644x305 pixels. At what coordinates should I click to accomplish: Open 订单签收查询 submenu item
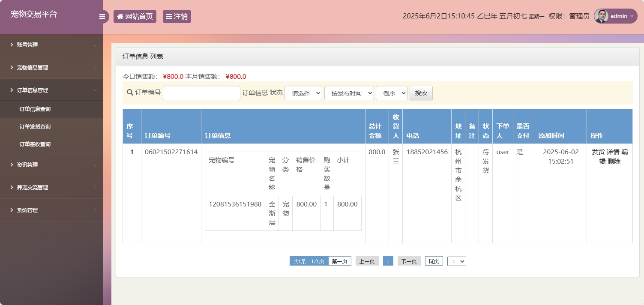point(35,144)
